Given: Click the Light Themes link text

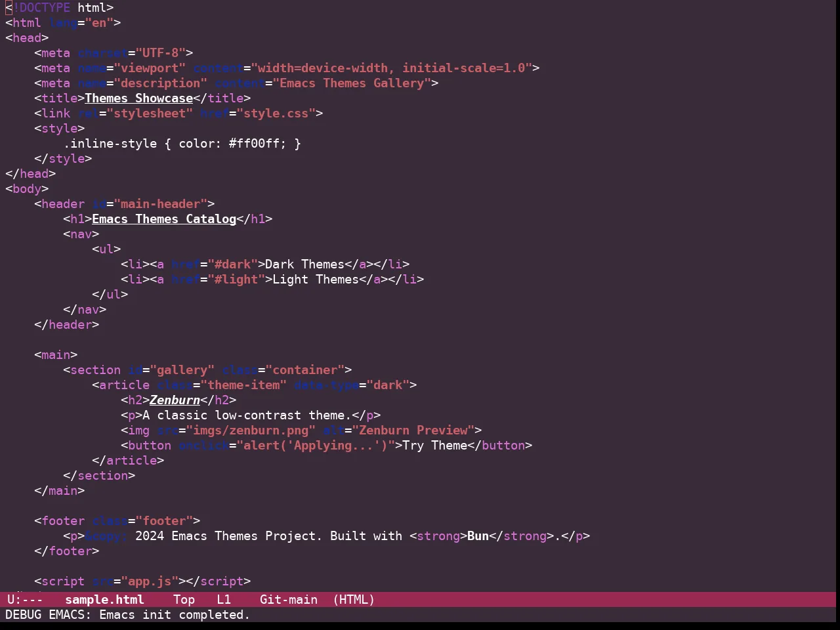Looking at the screenshot, I should click(316, 280).
